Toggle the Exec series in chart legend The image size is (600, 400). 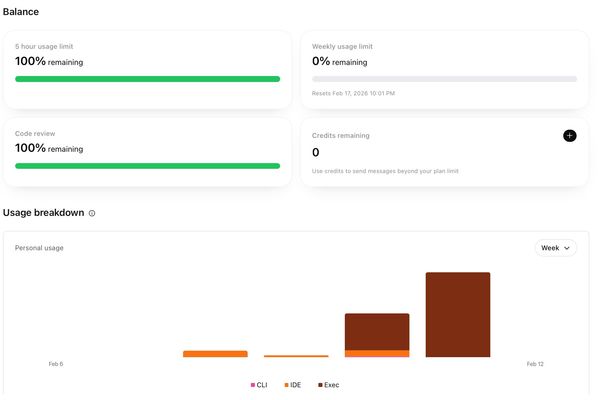click(x=329, y=385)
